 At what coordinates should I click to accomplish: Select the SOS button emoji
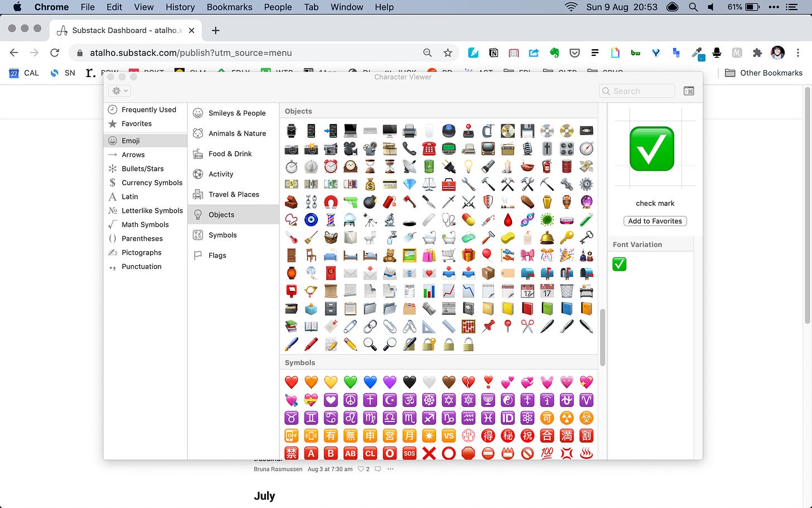coord(409,453)
